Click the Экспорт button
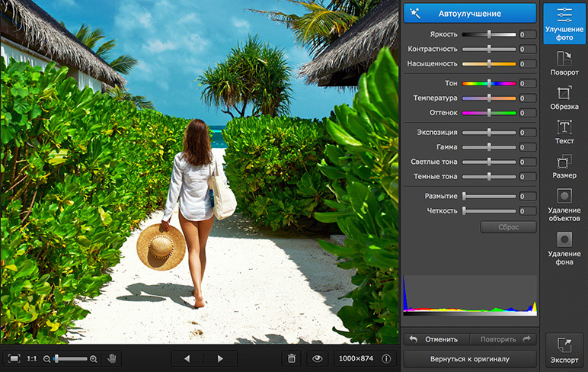 [564, 350]
